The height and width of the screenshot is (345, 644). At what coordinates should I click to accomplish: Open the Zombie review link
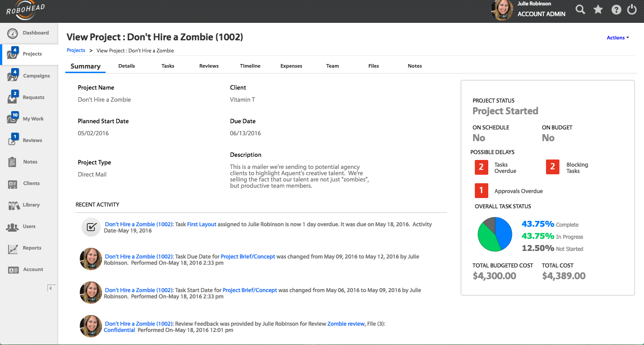[x=346, y=323]
